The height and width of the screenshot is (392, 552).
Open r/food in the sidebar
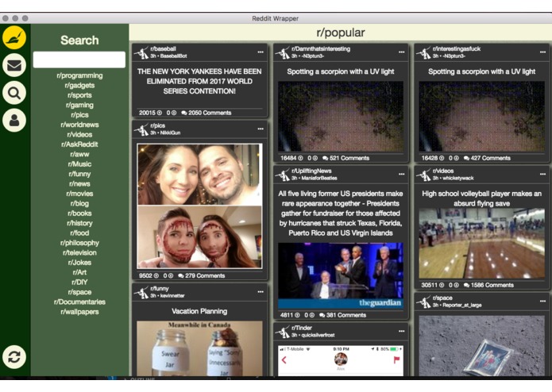point(79,233)
